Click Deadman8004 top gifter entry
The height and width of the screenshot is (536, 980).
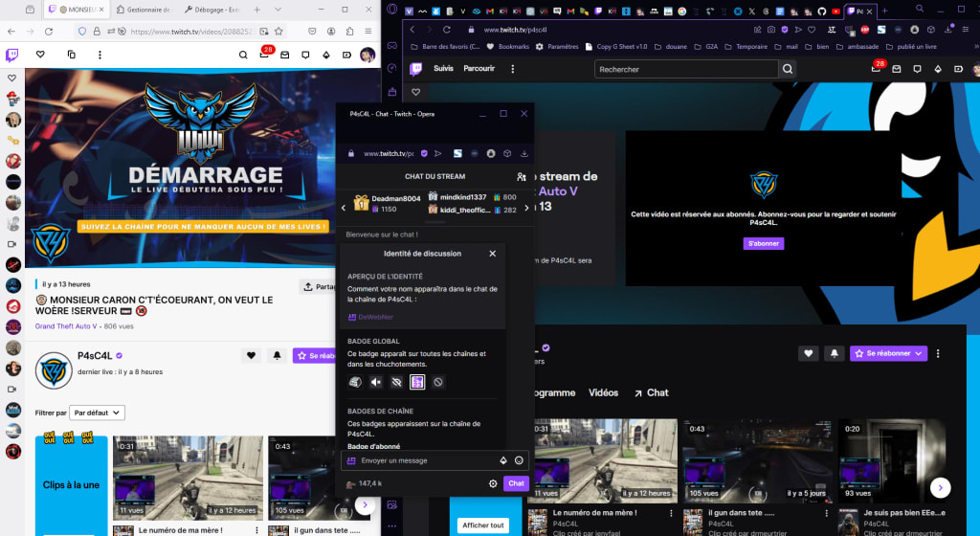click(x=388, y=203)
